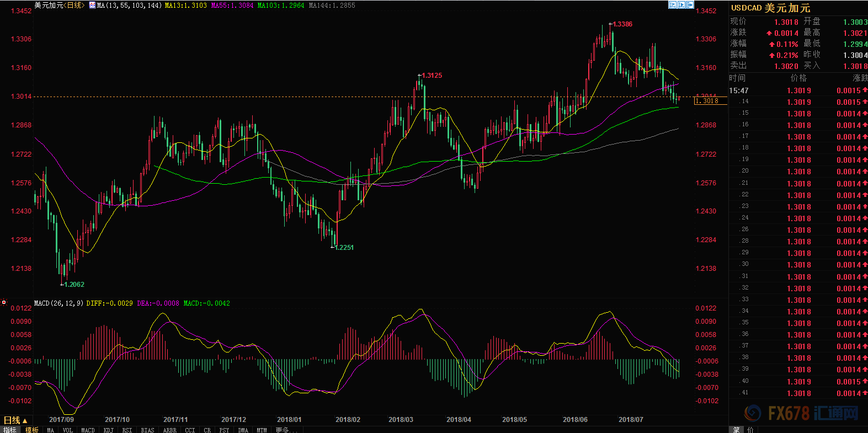
Task: Click the MA13:1.3103 legend value
Action: (186, 5)
